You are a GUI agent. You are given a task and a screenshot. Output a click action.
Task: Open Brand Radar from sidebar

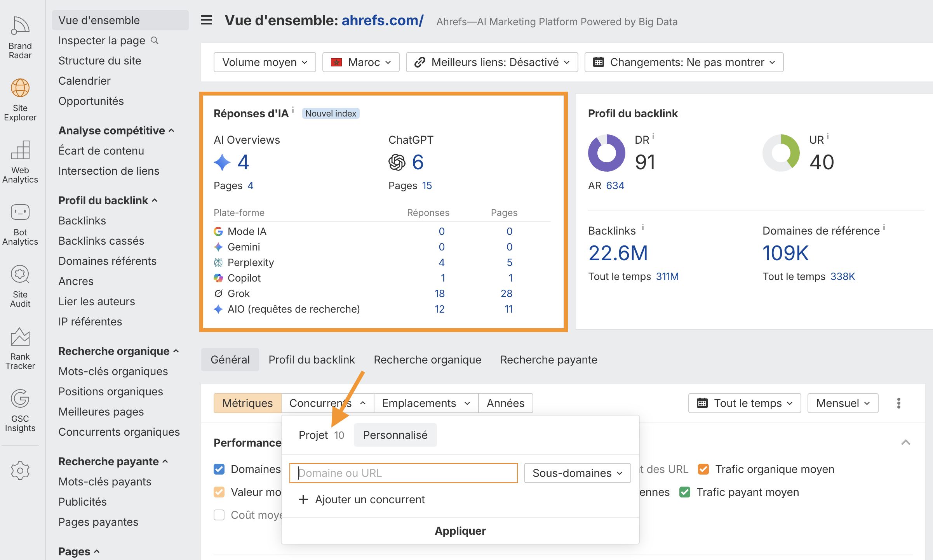[20, 38]
